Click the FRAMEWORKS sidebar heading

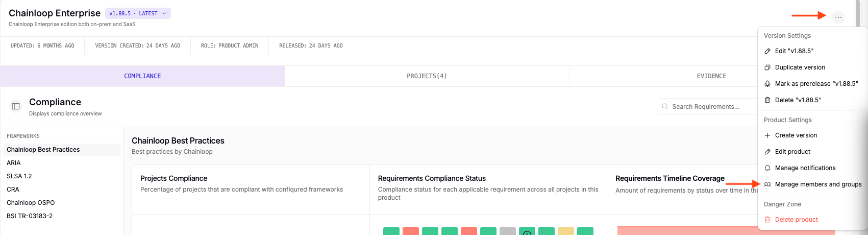(23, 136)
